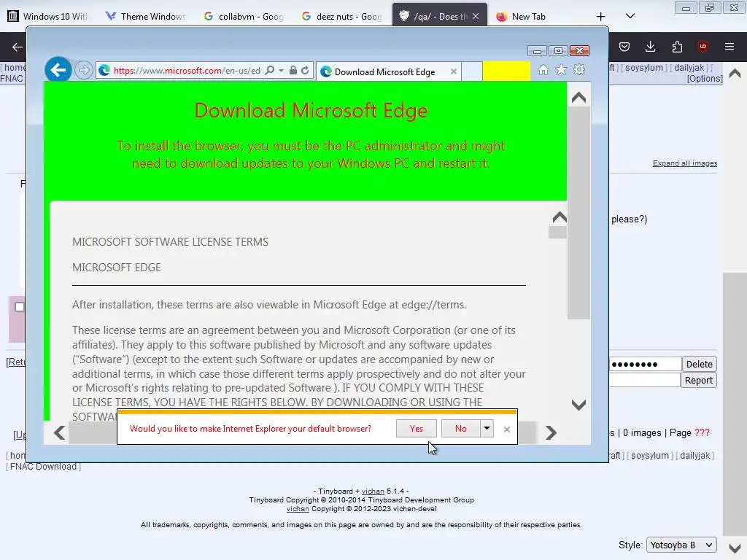Click lock security icon in IE address bar
Viewport: 747px width, 560px height.
pos(293,71)
